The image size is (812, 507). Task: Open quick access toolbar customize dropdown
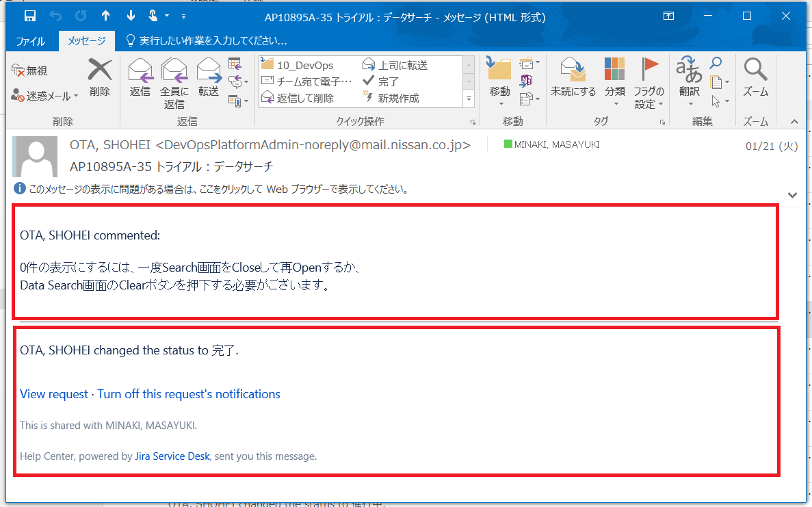(183, 16)
